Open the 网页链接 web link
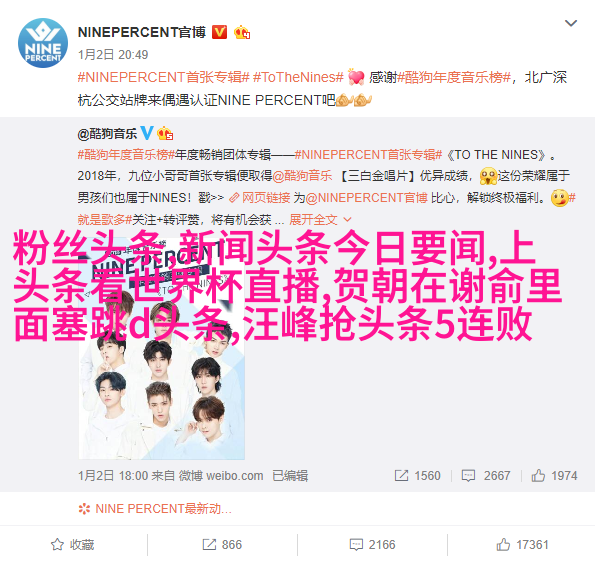The height and width of the screenshot is (562, 595). pyautogui.click(x=260, y=198)
